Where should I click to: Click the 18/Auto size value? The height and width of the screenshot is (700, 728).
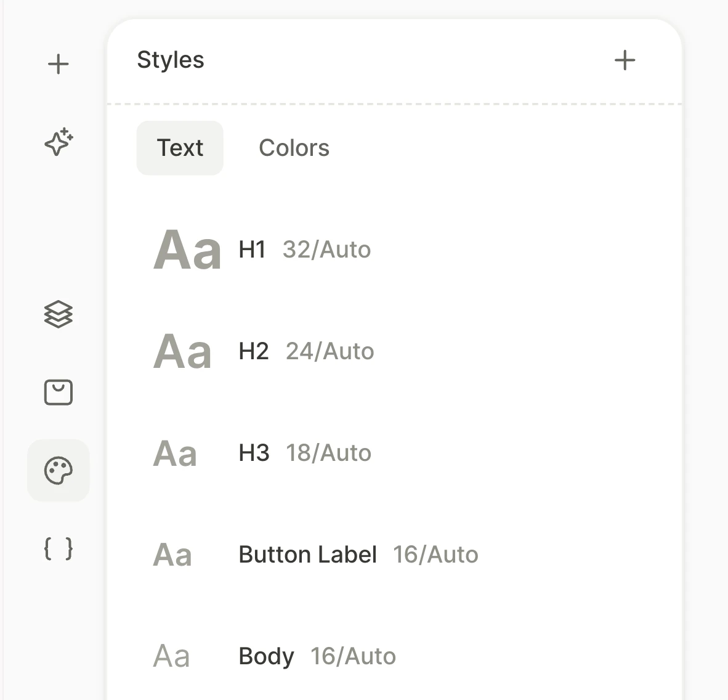[x=329, y=454]
